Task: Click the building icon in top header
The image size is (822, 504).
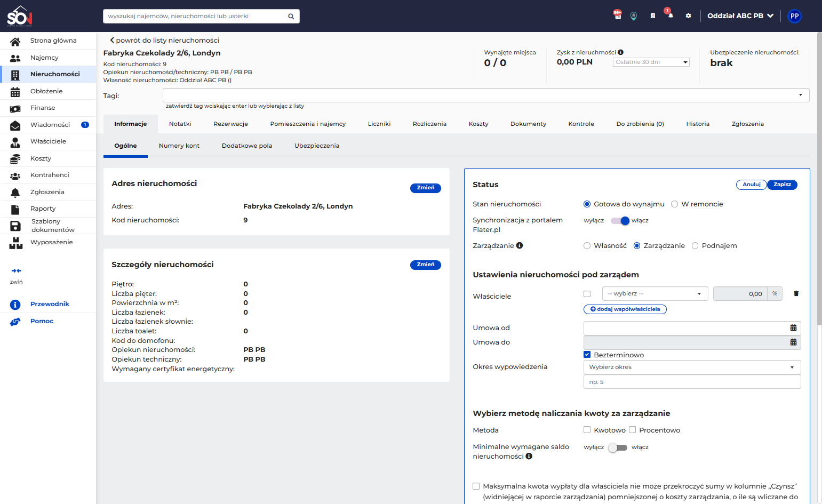Action: [x=652, y=16]
